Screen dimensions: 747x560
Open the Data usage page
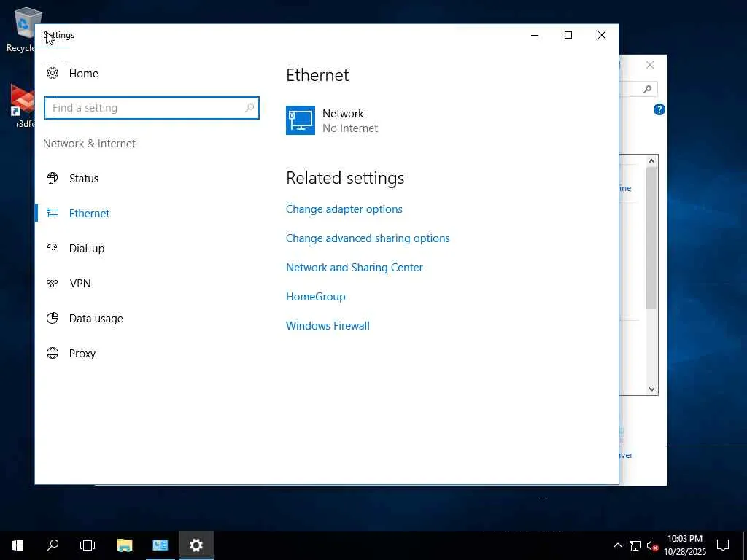click(96, 318)
